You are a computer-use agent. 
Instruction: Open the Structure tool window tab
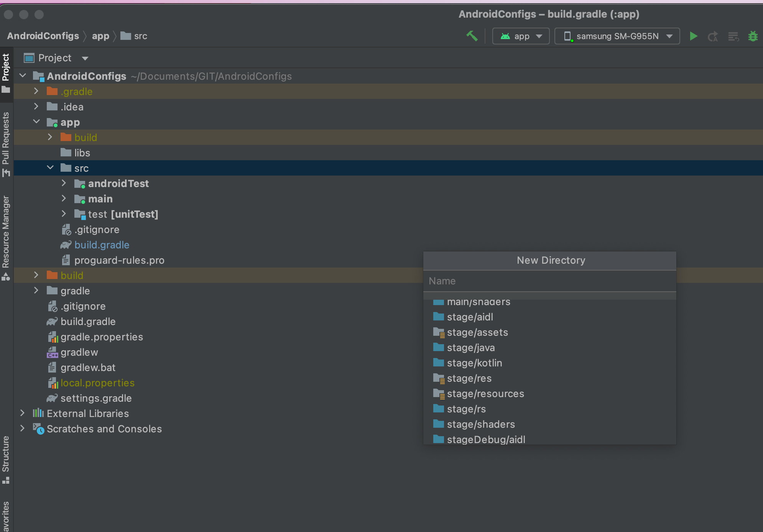[x=6, y=459]
